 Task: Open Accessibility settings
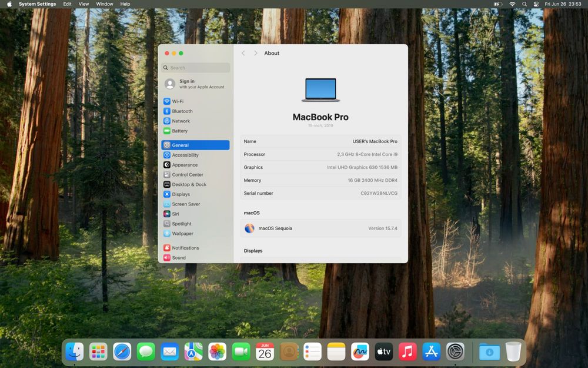pyautogui.click(x=195, y=155)
